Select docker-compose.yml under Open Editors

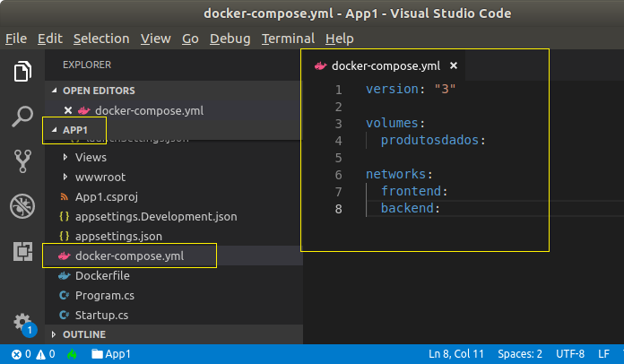coord(149,110)
